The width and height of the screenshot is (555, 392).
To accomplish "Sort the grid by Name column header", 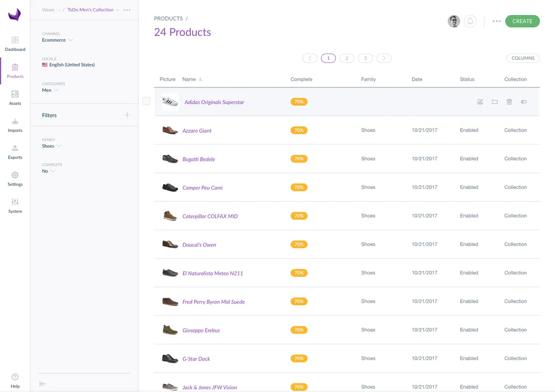I will (x=189, y=79).
